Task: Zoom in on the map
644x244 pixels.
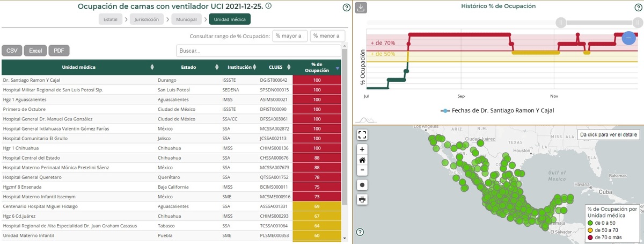Action: point(363,149)
